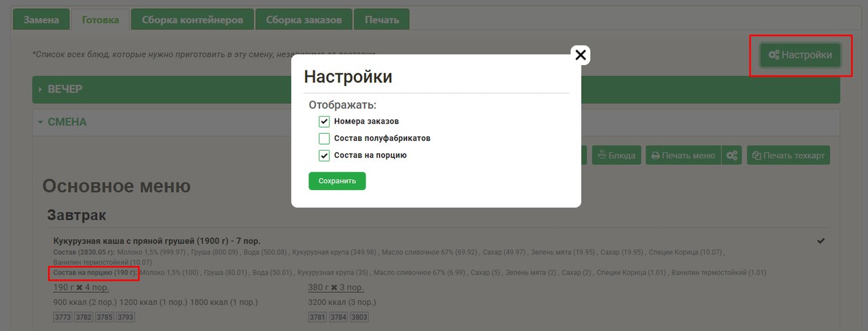This screenshot has width=868, height=331.
Task: Collapse the СМЕНА section
Action: click(x=66, y=122)
